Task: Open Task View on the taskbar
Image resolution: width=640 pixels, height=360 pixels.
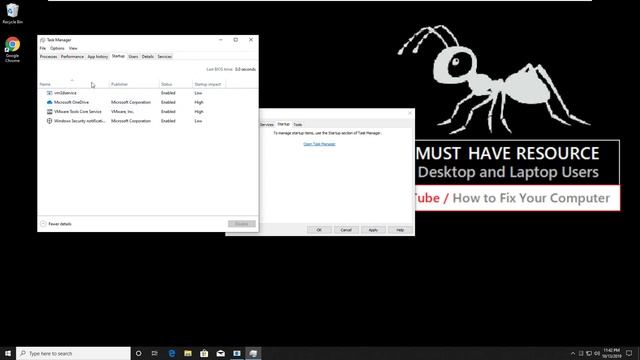Action: pos(155,353)
